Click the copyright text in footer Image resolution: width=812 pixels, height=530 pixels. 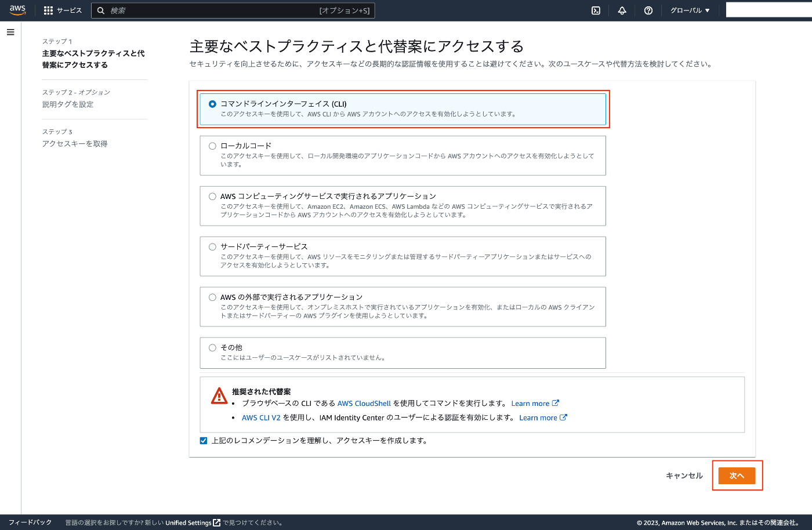pos(719,522)
